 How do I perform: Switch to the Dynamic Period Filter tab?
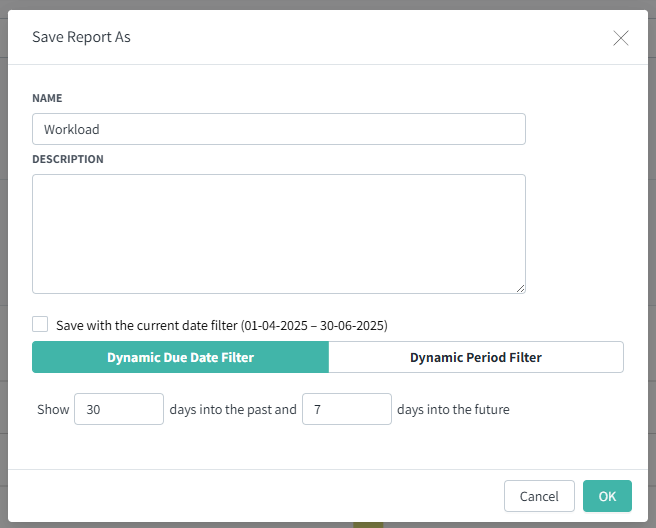point(476,357)
